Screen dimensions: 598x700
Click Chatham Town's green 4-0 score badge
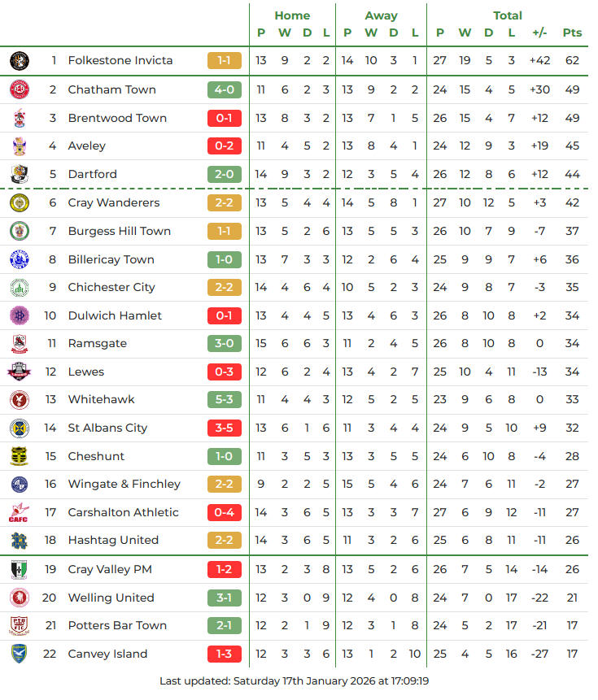pos(225,89)
